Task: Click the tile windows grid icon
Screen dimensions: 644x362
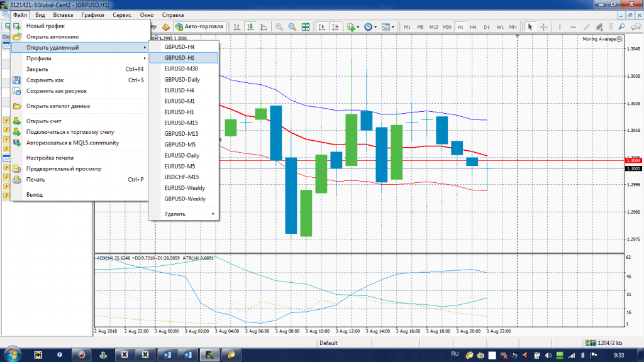Action: [306, 27]
